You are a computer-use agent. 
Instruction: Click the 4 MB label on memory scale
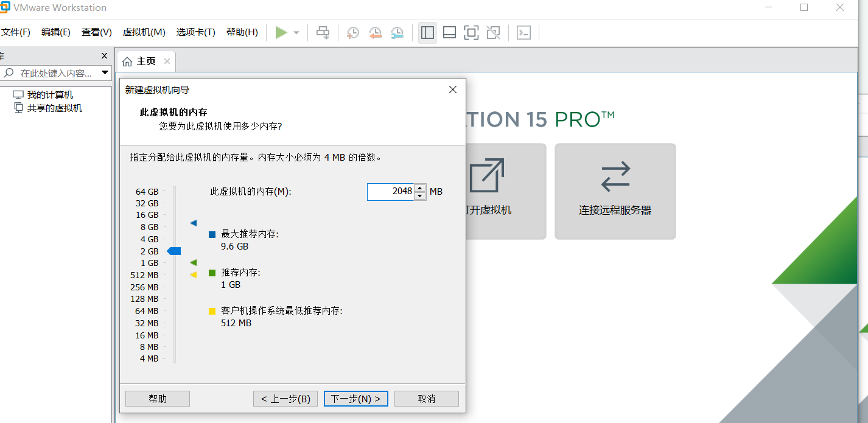click(149, 359)
